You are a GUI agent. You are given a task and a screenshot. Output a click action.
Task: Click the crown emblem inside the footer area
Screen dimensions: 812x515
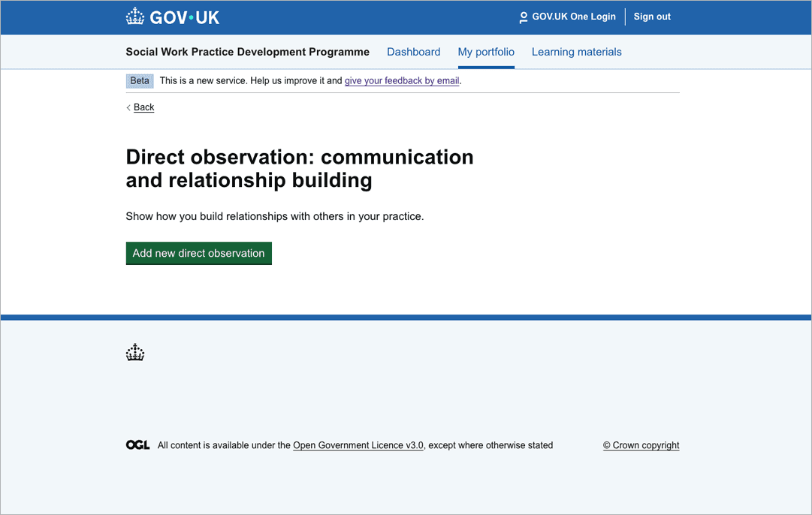[135, 352]
